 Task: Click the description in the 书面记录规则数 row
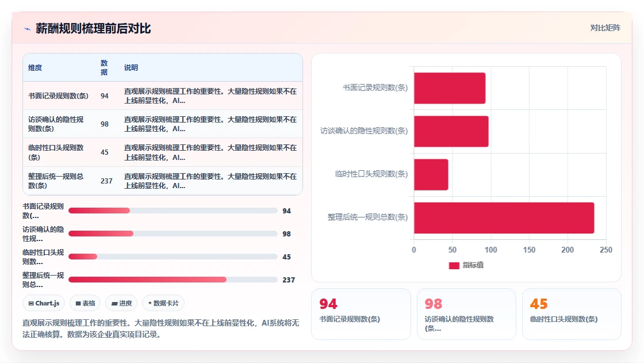tap(210, 96)
